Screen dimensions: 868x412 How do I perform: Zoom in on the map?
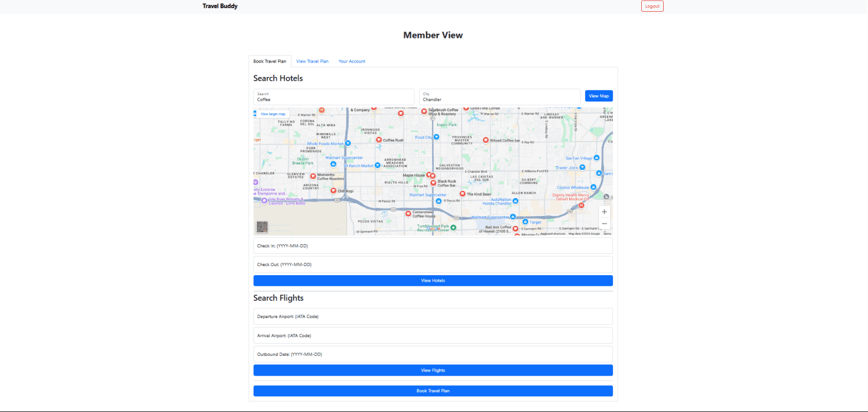(x=604, y=212)
